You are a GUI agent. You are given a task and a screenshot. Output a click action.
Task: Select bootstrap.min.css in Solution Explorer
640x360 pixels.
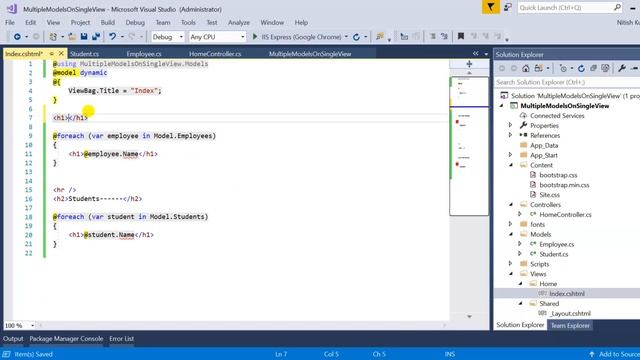(564, 185)
